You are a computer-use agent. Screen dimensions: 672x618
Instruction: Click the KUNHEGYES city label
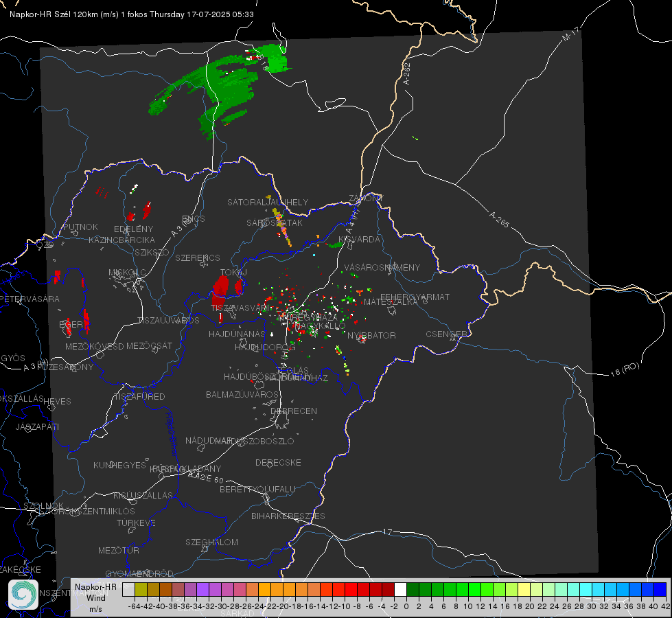[x=119, y=465]
